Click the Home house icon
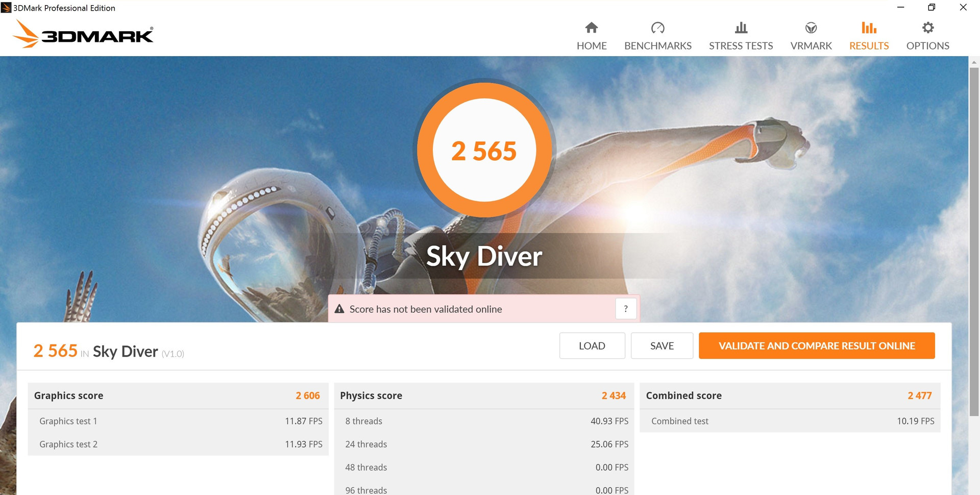This screenshot has width=980, height=495. (592, 28)
